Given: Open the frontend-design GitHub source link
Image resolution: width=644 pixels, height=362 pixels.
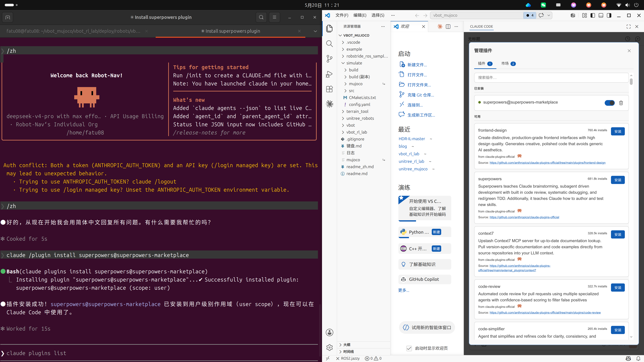Looking at the screenshot, I should (x=547, y=163).
